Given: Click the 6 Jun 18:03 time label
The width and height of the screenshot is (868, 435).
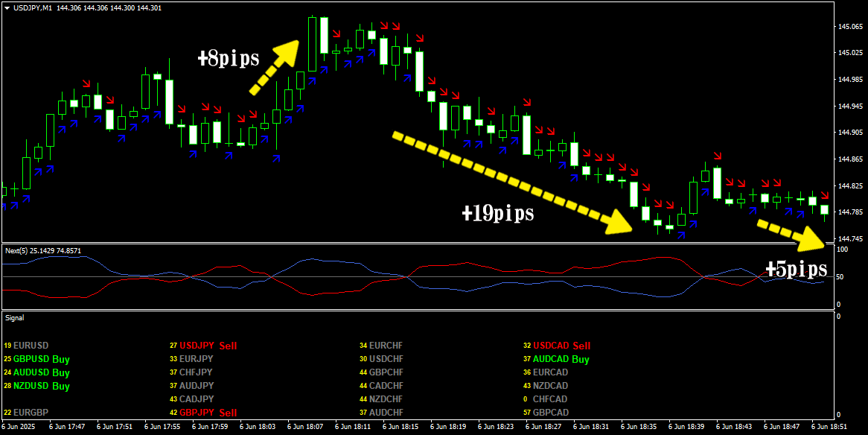Looking at the screenshot, I should coord(258,428).
